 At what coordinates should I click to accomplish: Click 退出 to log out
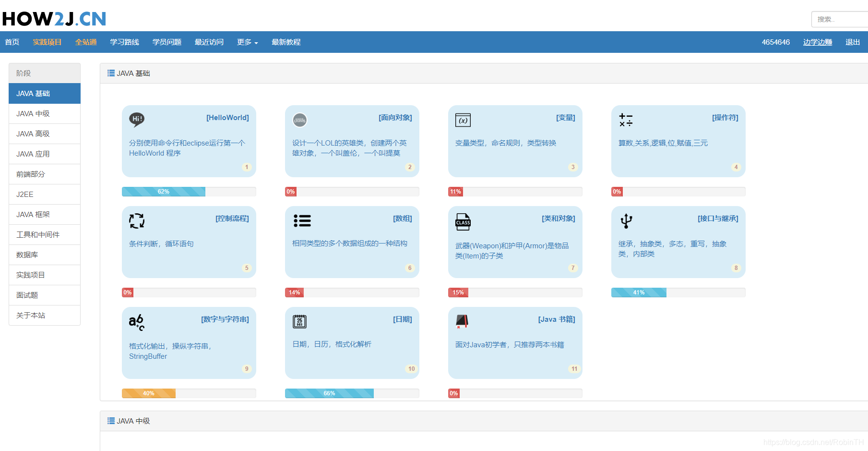[853, 42]
